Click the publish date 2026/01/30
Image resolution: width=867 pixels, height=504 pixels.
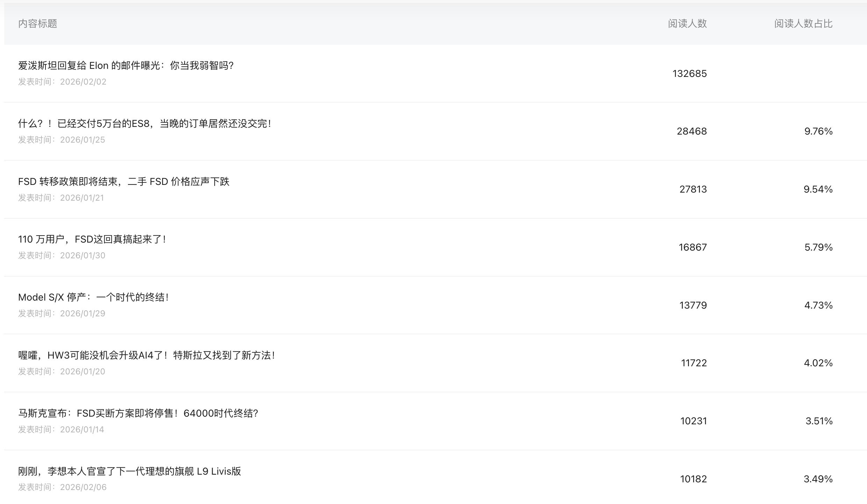pos(83,255)
